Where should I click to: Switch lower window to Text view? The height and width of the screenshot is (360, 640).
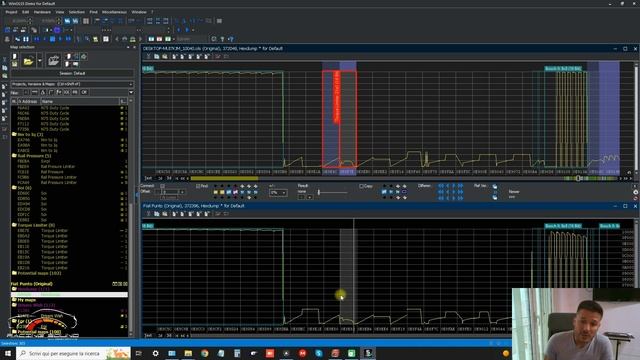tap(149, 336)
